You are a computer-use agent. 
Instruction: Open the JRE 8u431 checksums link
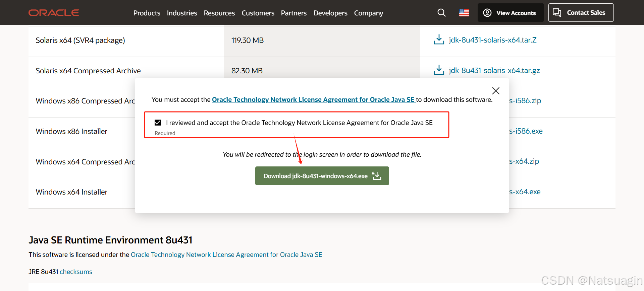(x=76, y=272)
